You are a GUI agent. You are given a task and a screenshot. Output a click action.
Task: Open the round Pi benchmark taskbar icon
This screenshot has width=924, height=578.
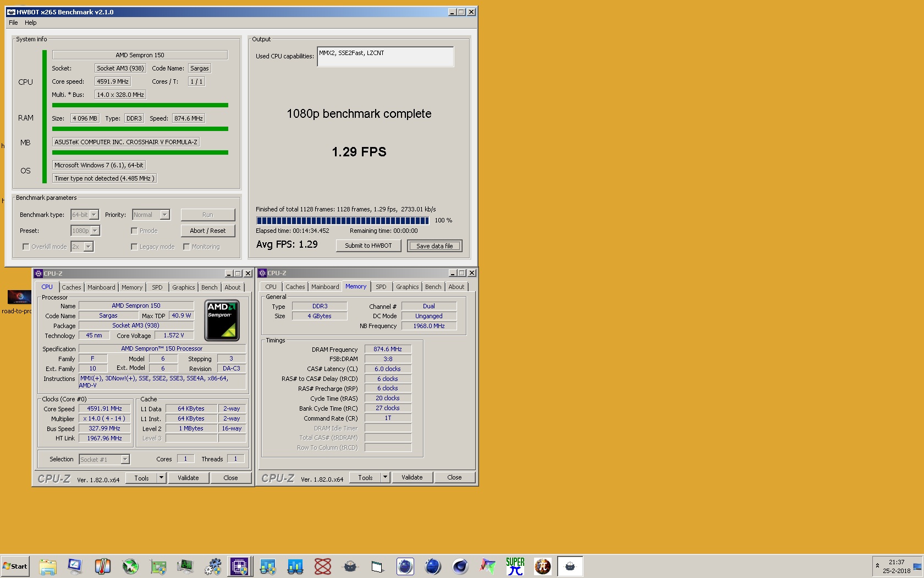pyautogui.click(x=543, y=566)
